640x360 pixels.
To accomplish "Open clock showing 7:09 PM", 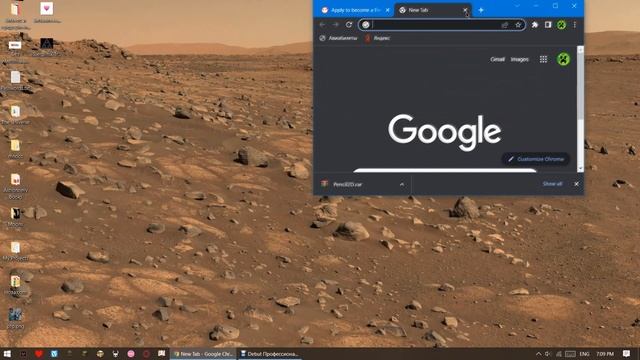I will 605,354.
